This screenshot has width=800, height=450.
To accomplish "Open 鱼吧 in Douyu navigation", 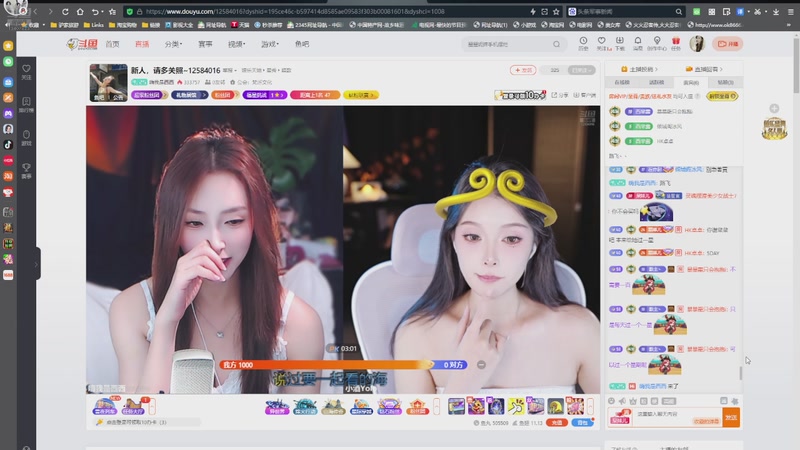I will tap(302, 44).
